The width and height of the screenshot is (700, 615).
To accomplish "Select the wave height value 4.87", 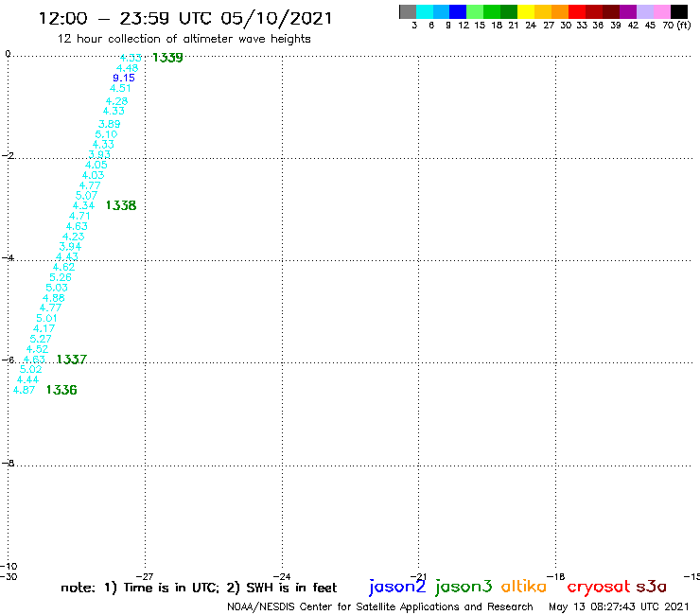I will [x=24, y=390].
